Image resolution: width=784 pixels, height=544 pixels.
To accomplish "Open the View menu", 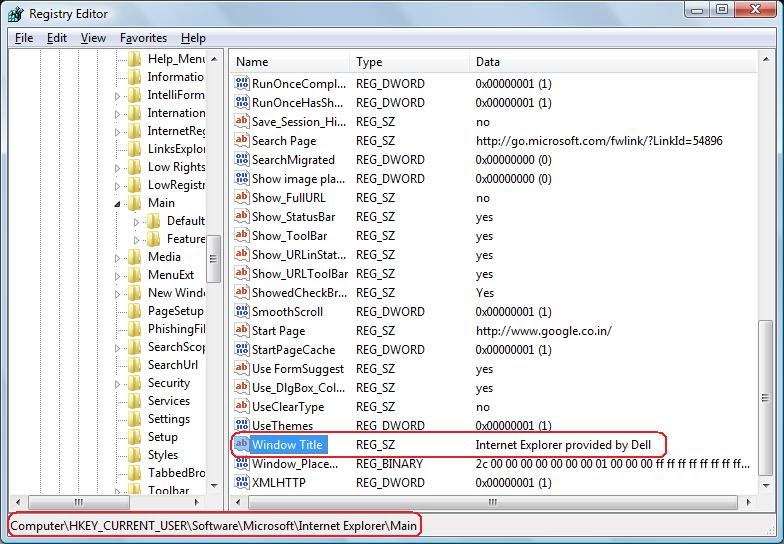I will 94,38.
